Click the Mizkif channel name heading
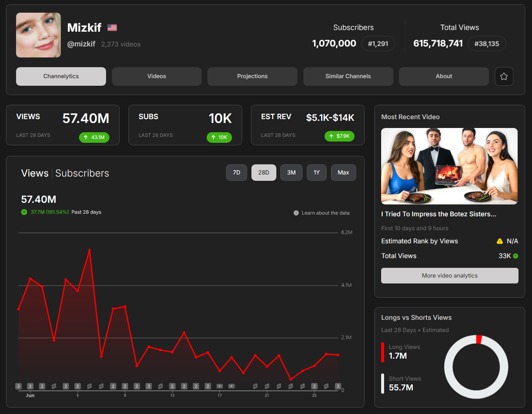532x414 pixels. [x=84, y=27]
